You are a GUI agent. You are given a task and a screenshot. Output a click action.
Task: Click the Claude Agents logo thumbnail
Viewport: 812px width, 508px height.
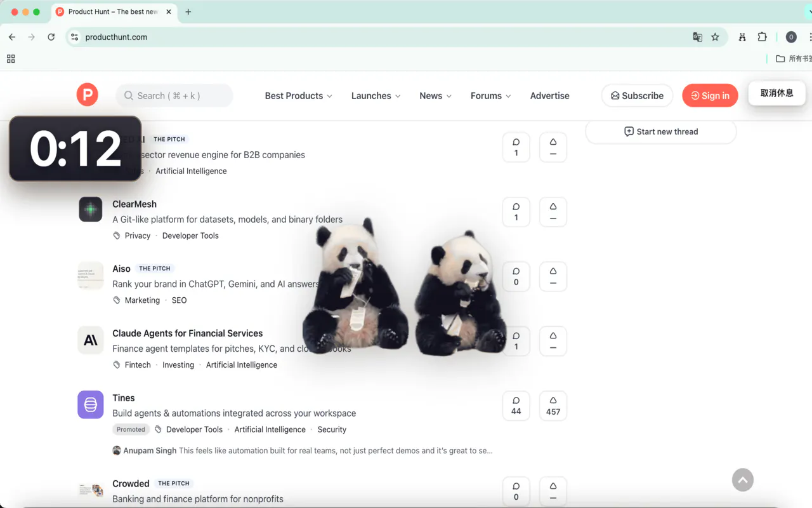click(x=91, y=340)
